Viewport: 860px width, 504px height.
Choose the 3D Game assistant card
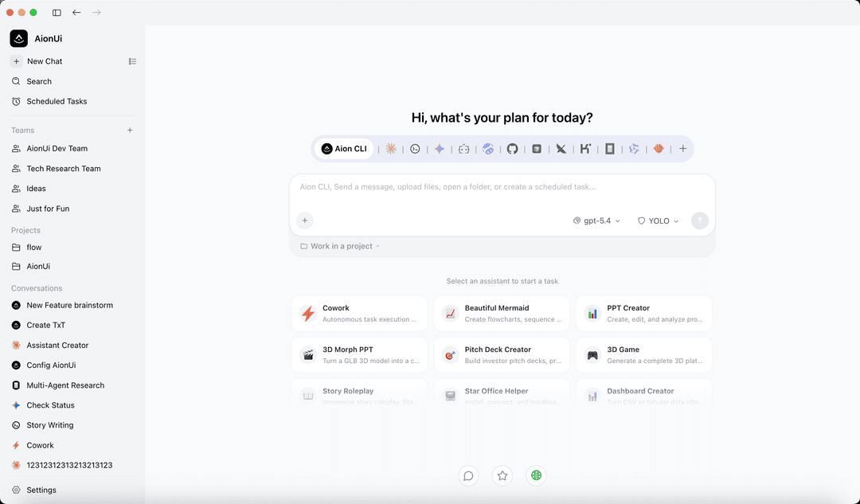[x=644, y=355]
